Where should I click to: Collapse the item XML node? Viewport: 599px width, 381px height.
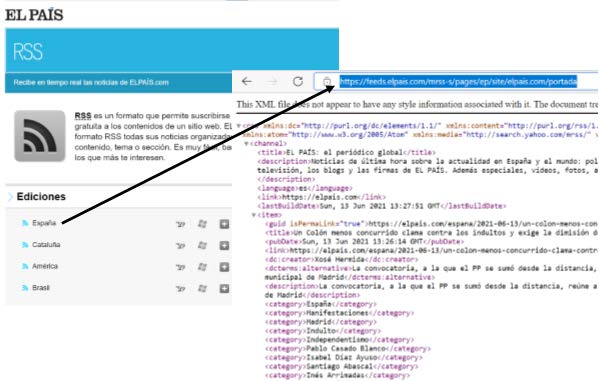254,215
